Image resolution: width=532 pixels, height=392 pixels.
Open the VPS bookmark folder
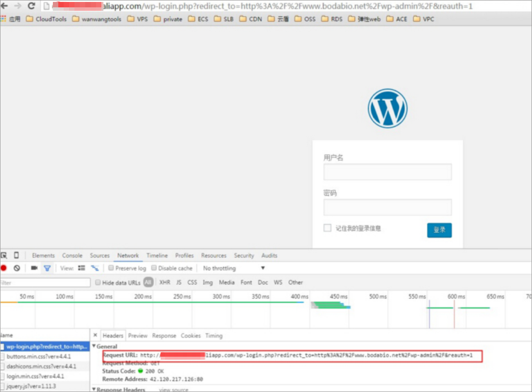(x=138, y=19)
